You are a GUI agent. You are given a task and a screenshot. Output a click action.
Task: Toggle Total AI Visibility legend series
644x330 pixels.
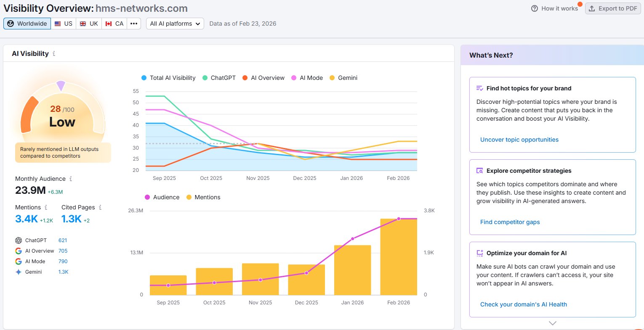[x=168, y=78]
